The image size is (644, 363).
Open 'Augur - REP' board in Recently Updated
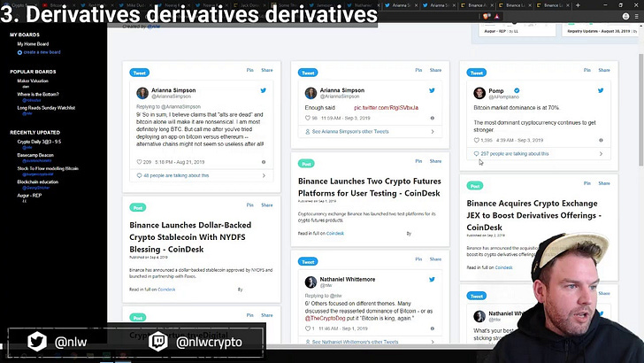(x=29, y=196)
